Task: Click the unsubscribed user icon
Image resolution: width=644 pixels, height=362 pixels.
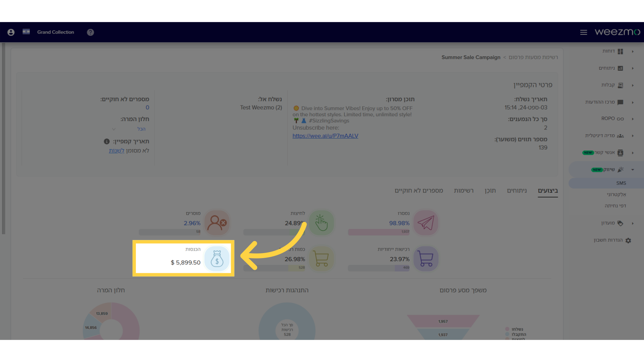Action: click(x=217, y=223)
